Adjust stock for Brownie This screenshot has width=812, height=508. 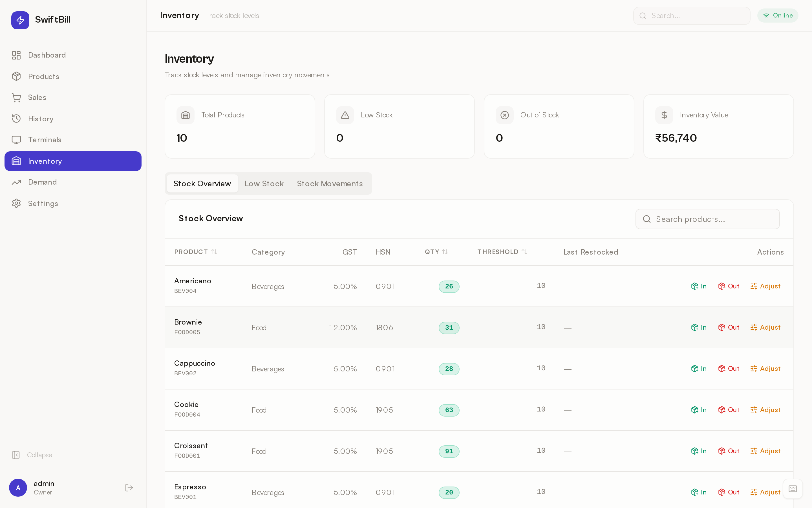point(765,327)
